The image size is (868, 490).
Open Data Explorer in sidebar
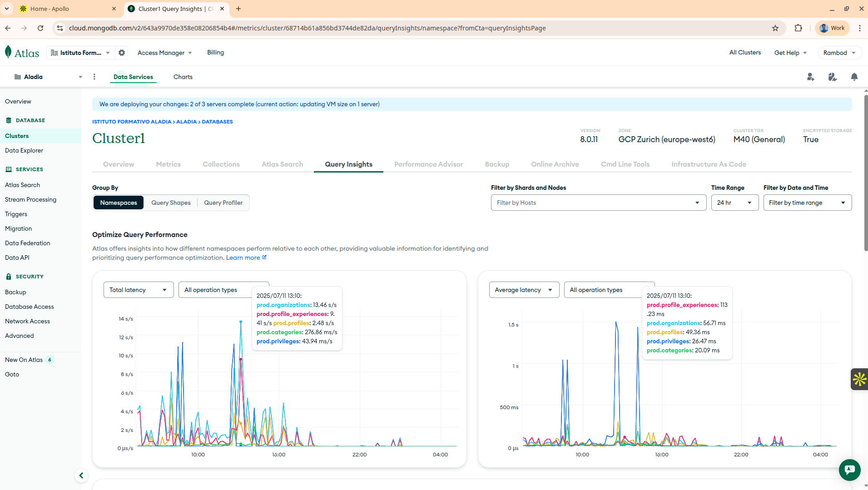[x=24, y=150]
